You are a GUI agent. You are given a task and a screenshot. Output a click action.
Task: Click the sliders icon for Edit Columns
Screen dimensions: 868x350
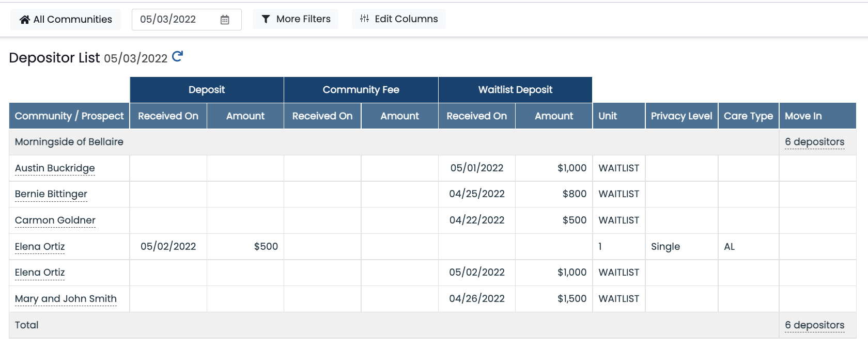point(364,19)
